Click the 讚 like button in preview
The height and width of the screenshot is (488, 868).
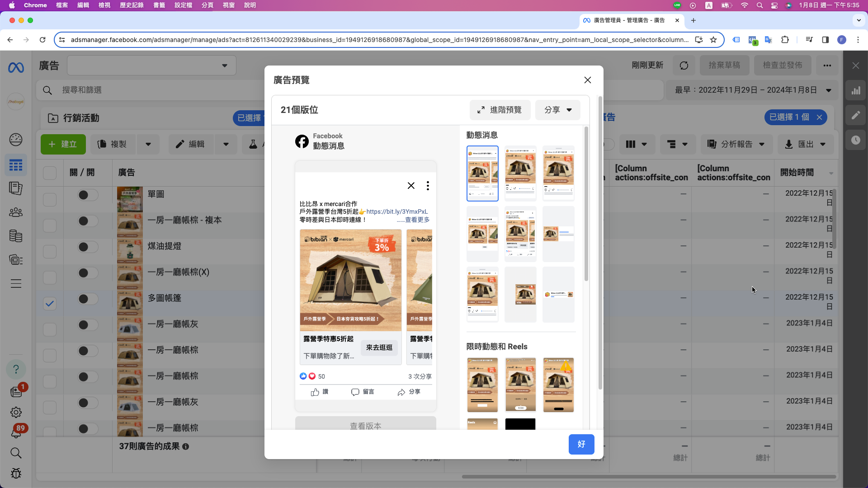point(320,392)
